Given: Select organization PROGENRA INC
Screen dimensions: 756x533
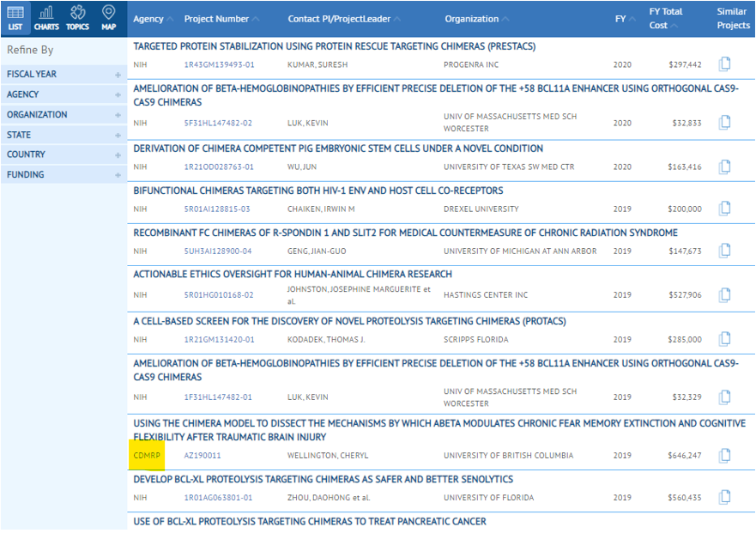Looking at the screenshot, I should (471, 64).
